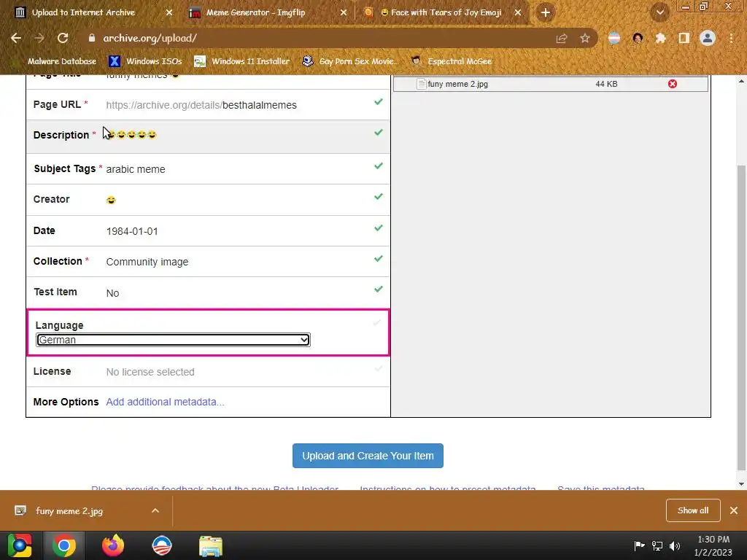Open the file explorer folder on taskbar
The width and height of the screenshot is (747, 560).
pos(211,545)
